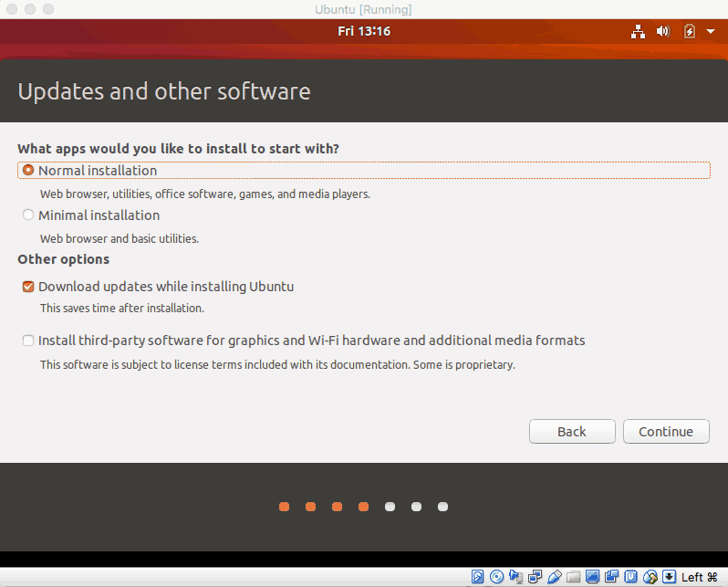Click the Left ⌘ host key label
Screen dimensions: 728x587
[x=699, y=577]
